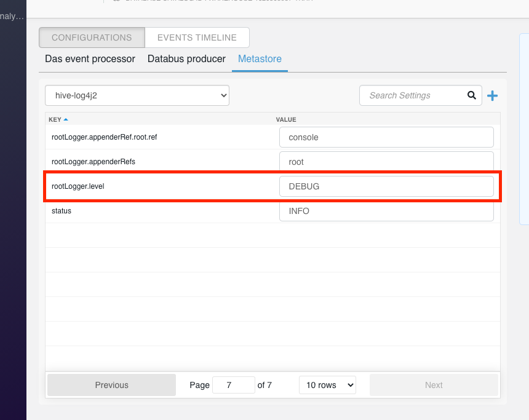Click the magnifier search icon
Screen dimensions: 529x420
(472, 95)
